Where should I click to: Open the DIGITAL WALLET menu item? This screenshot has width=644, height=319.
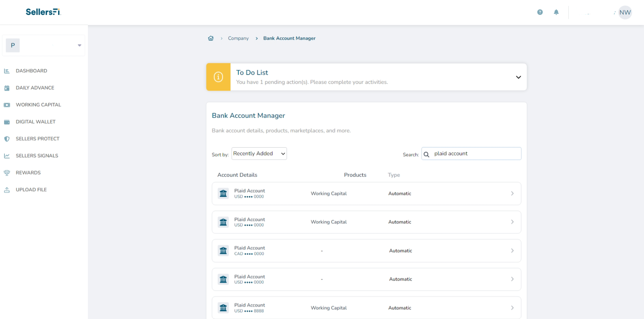[36, 122]
